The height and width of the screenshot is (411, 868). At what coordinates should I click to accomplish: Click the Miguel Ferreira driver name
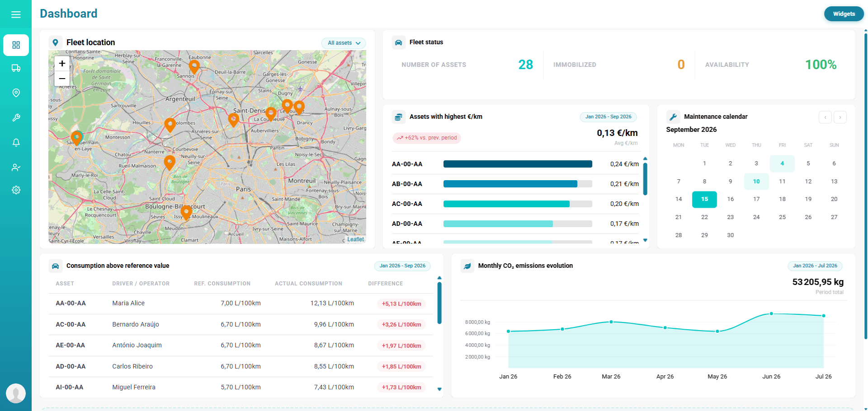tap(134, 387)
